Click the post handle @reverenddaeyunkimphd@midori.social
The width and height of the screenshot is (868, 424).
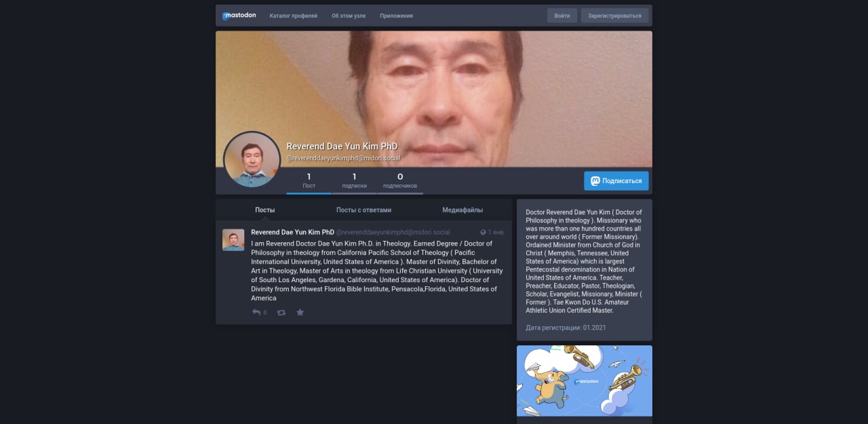click(x=393, y=232)
